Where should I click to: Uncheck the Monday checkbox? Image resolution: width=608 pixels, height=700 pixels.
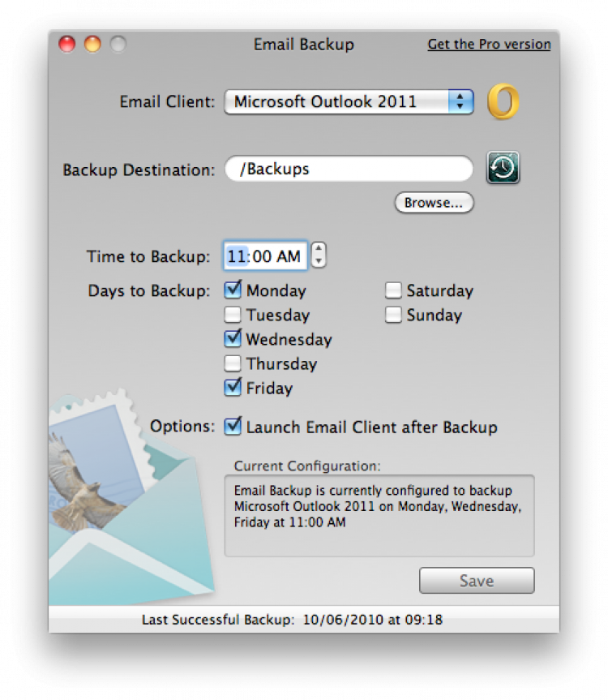tap(233, 290)
